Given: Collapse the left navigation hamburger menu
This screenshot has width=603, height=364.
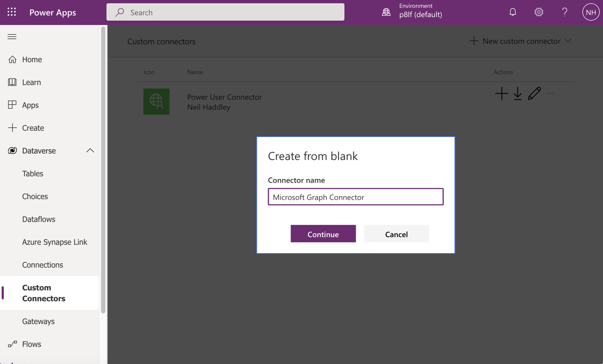Looking at the screenshot, I should tap(12, 36).
